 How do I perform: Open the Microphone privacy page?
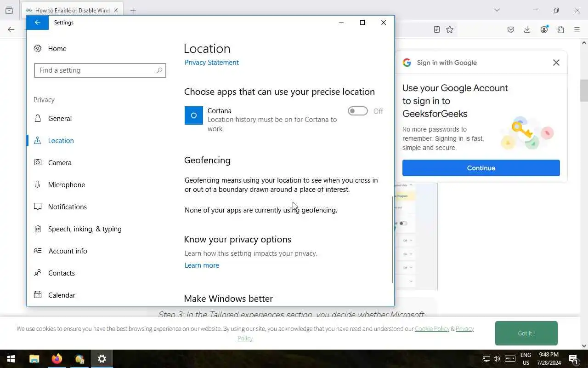point(66,184)
